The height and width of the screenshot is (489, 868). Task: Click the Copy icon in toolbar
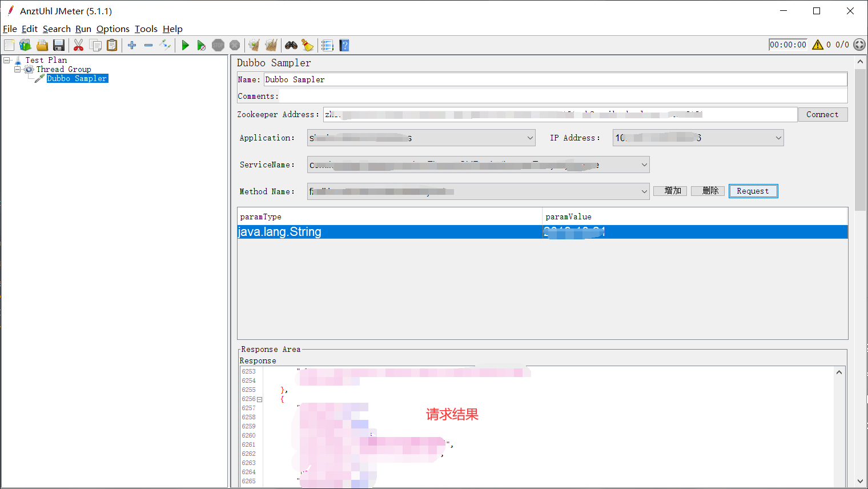95,45
